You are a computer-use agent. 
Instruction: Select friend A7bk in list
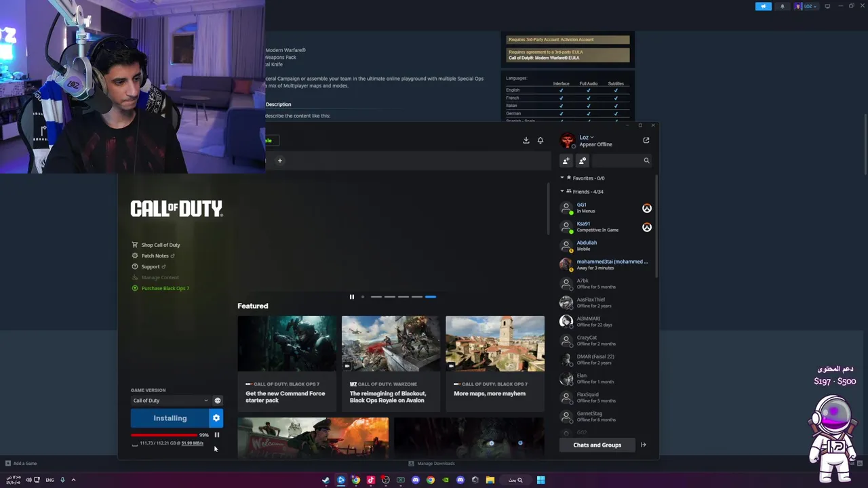click(x=605, y=284)
